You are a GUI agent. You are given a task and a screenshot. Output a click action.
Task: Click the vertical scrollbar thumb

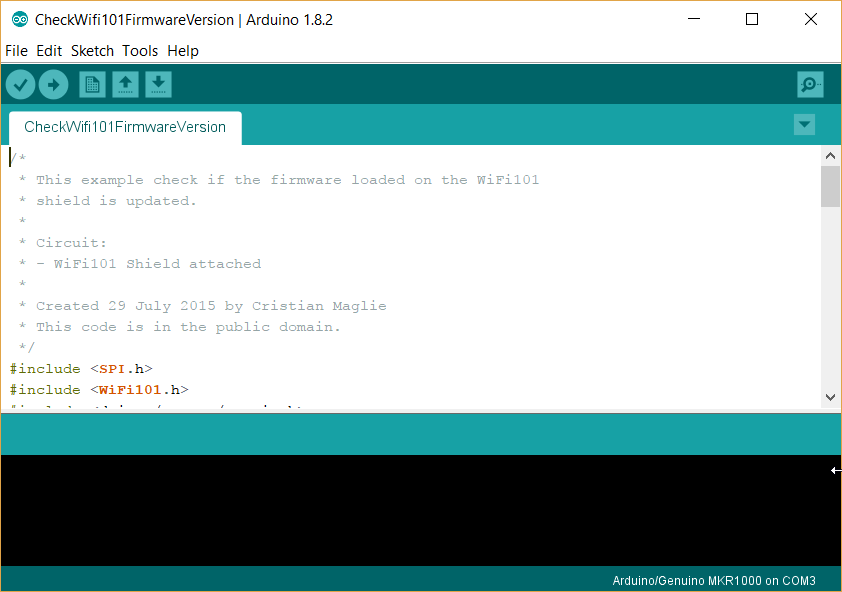click(x=830, y=187)
